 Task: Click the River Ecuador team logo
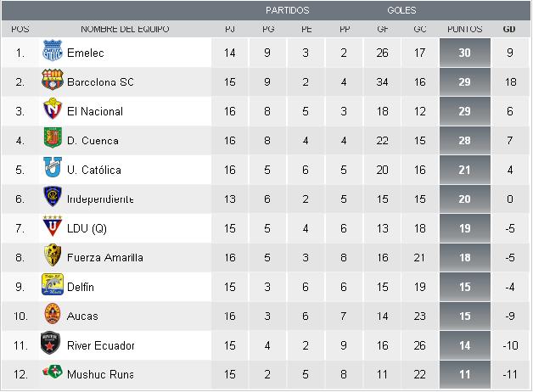click(53, 344)
